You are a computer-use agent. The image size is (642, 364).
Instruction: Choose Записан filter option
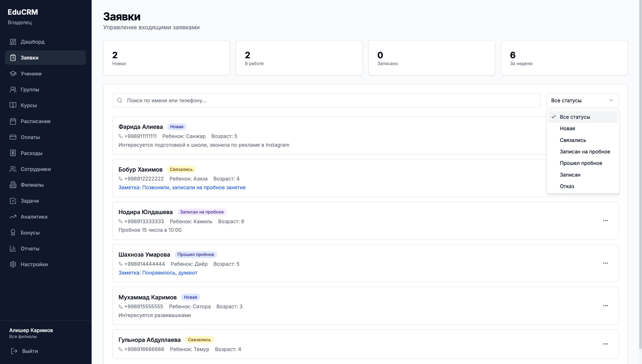pos(582,175)
